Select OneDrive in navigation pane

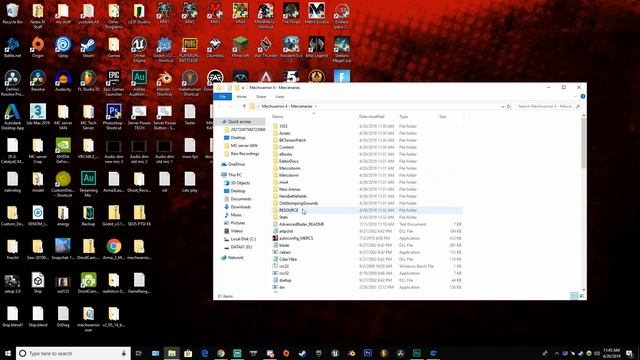pyautogui.click(x=236, y=164)
